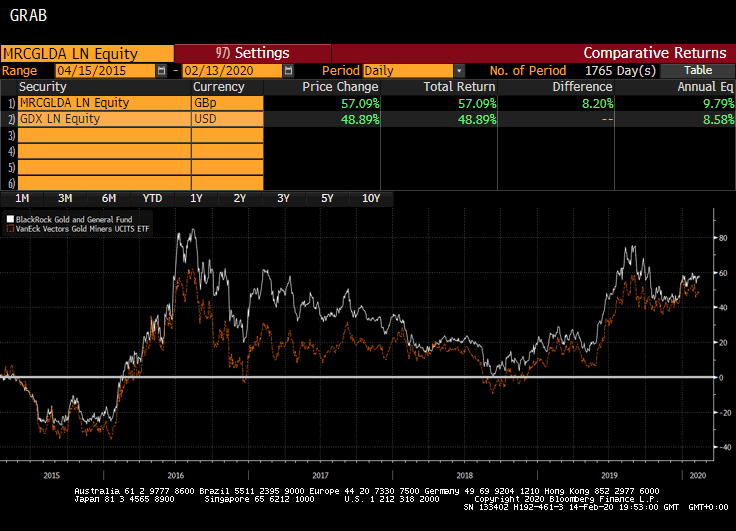The width and height of the screenshot is (736, 531).
Task: Select the 3M range tab
Action: (65, 199)
